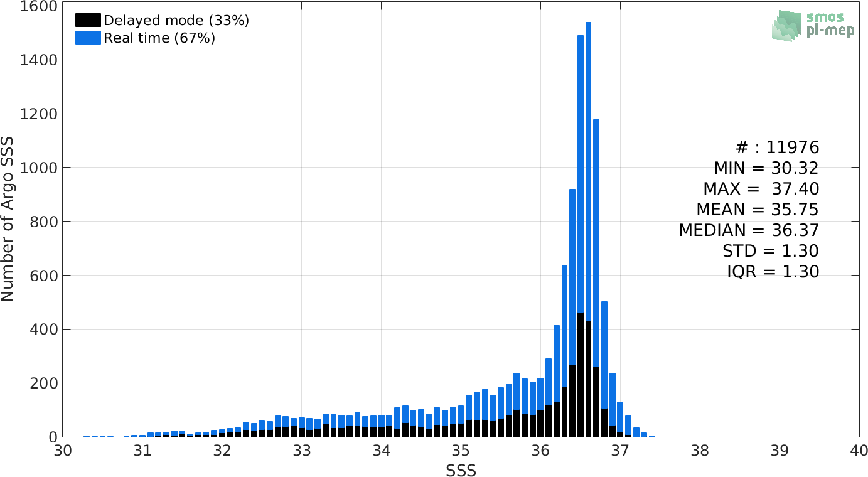Click the x-axis tick label 38
The image size is (868, 477).
click(x=700, y=451)
